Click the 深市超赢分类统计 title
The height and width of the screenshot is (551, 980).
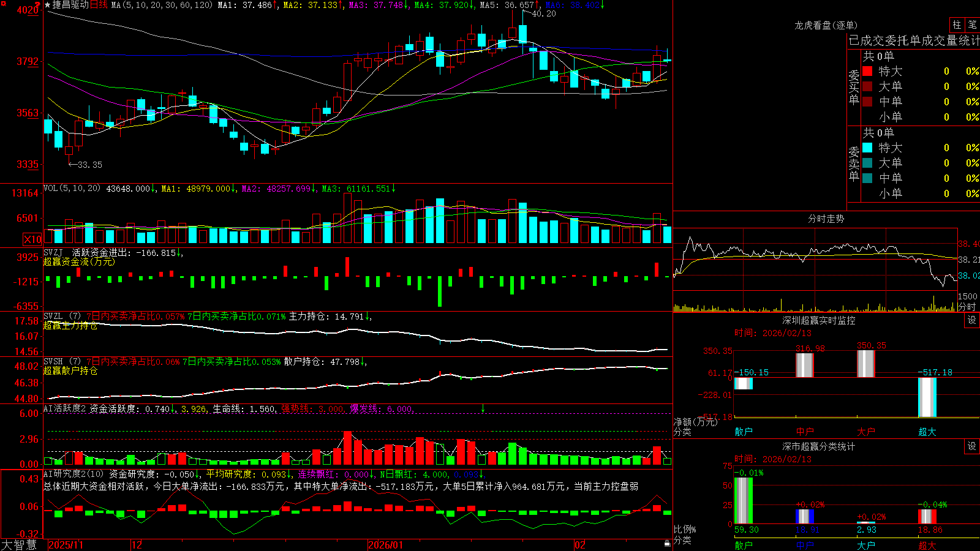(x=819, y=446)
